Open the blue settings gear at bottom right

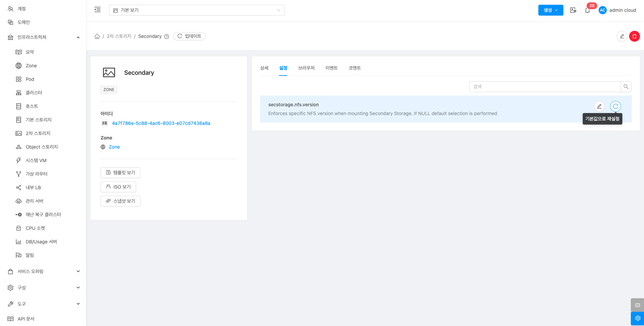pyautogui.click(x=637, y=318)
